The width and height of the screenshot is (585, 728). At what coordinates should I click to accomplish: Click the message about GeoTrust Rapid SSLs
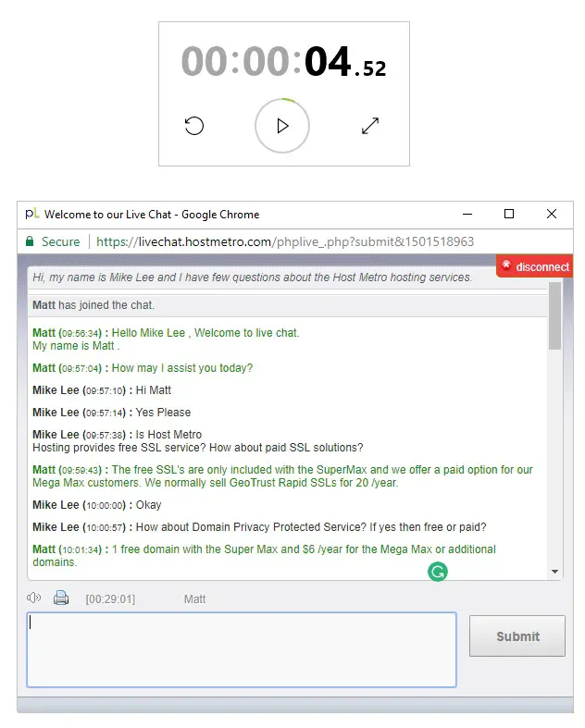tap(282, 476)
